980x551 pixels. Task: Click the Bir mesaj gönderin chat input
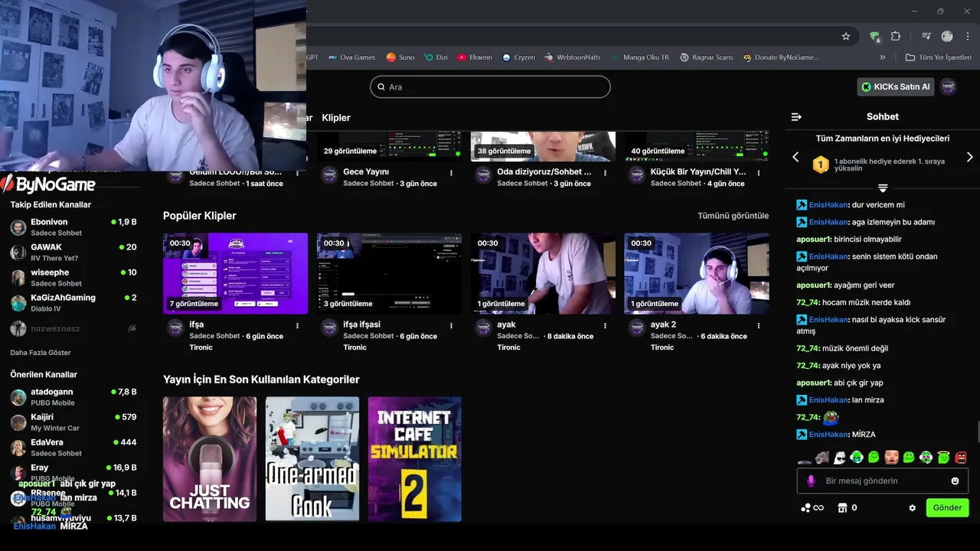click(x=883, y=481)
